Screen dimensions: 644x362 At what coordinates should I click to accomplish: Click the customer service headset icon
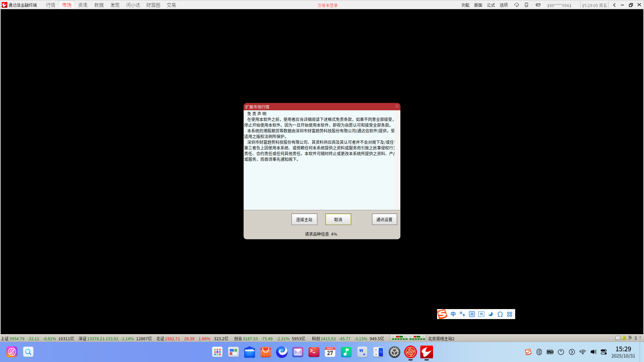click(x=517, y=5)
